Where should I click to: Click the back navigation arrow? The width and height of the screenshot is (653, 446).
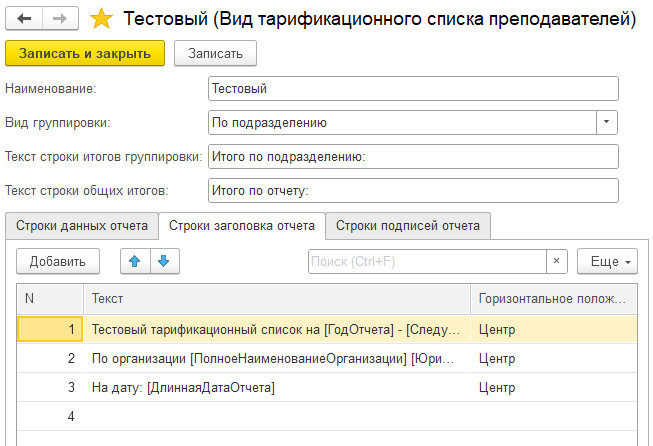point(25,18)
